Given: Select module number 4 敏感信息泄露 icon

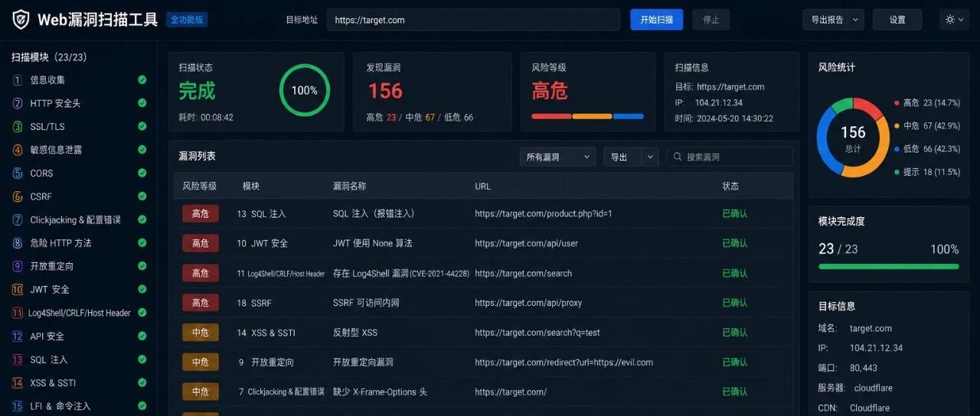Looking at the screenshot, I should (x=18, y=150).
